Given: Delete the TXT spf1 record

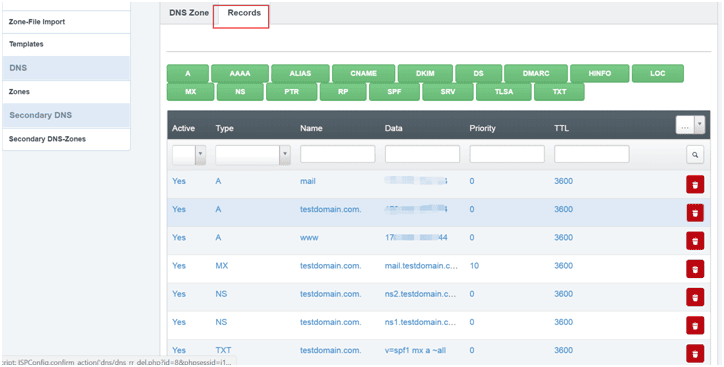Looking at the screenshot, I should click(x=695, y=354).
